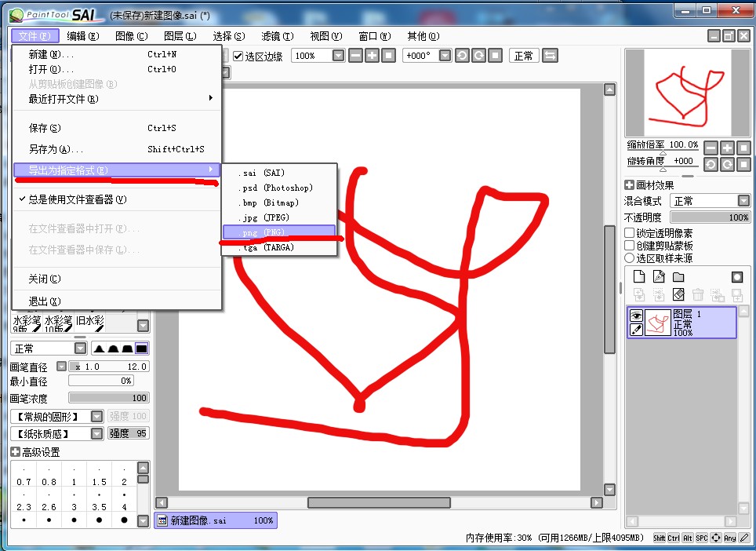Image resolution: width=756 pixels, height=551 pixels.
Task: Create a new layer folder
Action: pos(678,276)
